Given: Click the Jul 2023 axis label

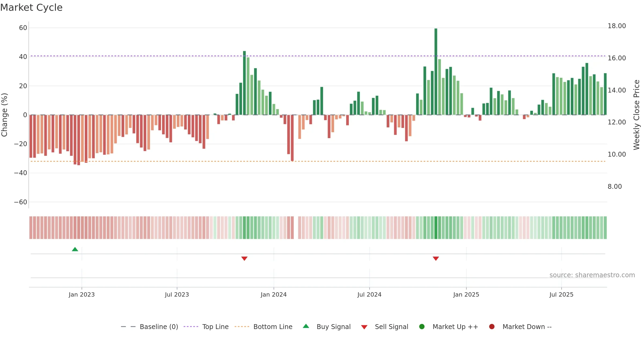Looking at the screenshot, I should pyautogui.click(x=177, y=294).
